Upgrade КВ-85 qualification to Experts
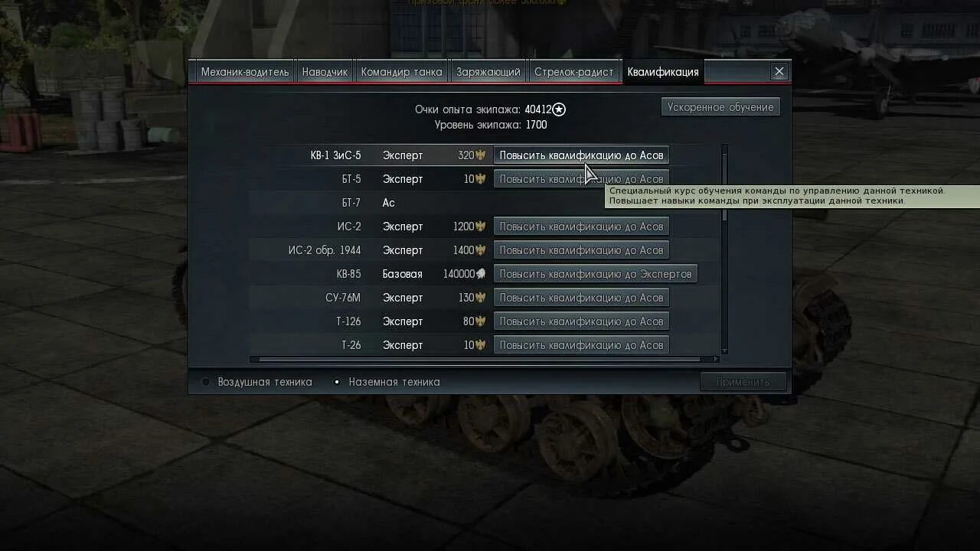The height and width of the screenshot is (551, 980). (596, 274)
